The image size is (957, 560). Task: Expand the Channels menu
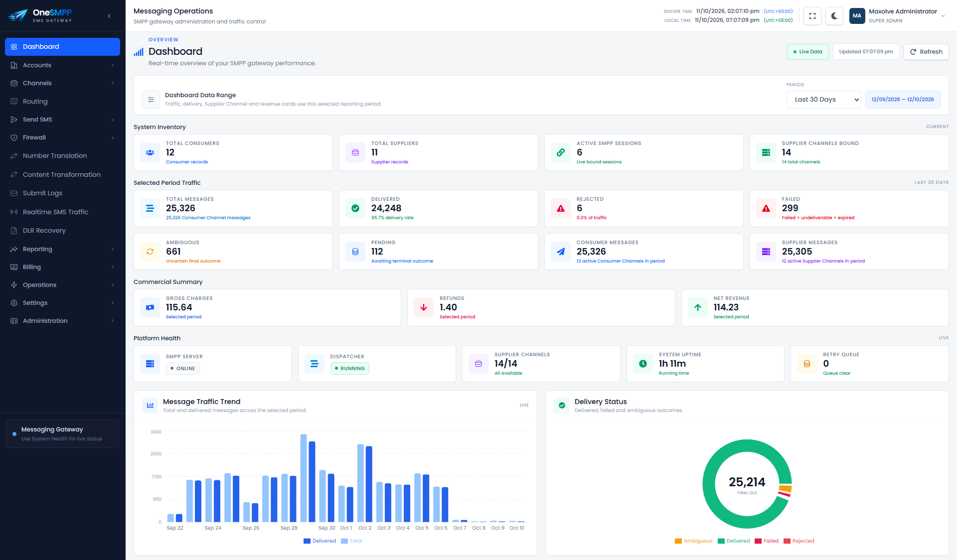[62, 83]
